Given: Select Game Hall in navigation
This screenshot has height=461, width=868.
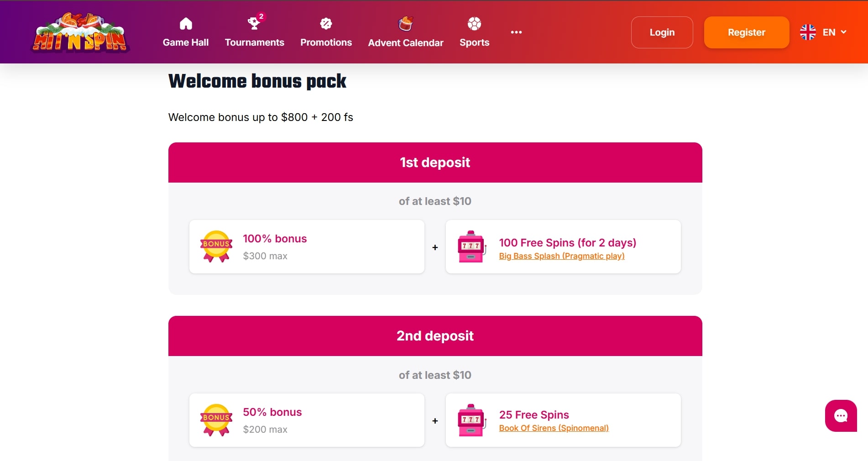Looking at the screenshot, I should point(186,42).
